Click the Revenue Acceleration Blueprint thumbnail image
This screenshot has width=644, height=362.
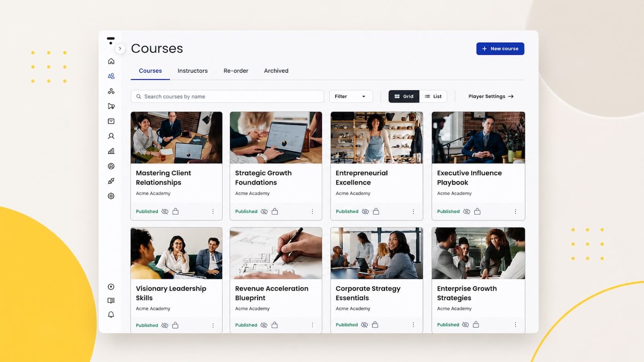tap(276, 253)
